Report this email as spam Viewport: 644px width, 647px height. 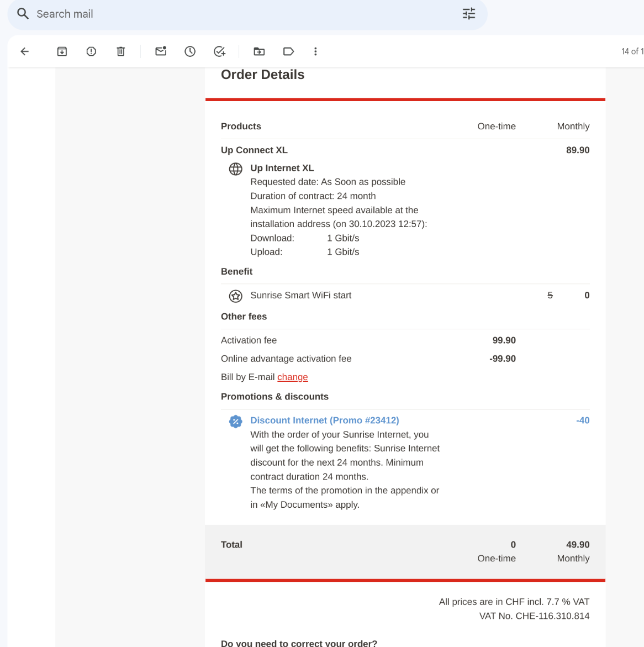click(x=91, y=51)
